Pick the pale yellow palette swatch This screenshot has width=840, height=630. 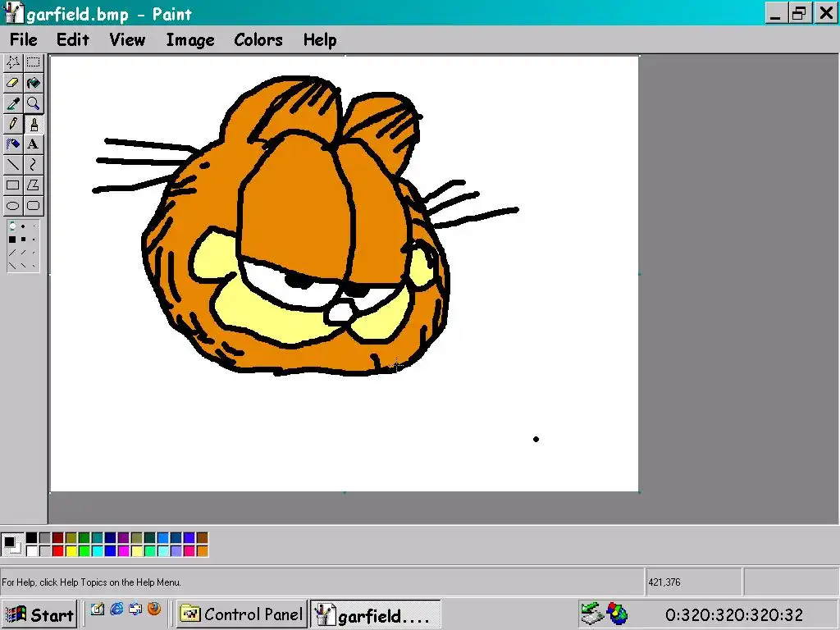(137, 550)
